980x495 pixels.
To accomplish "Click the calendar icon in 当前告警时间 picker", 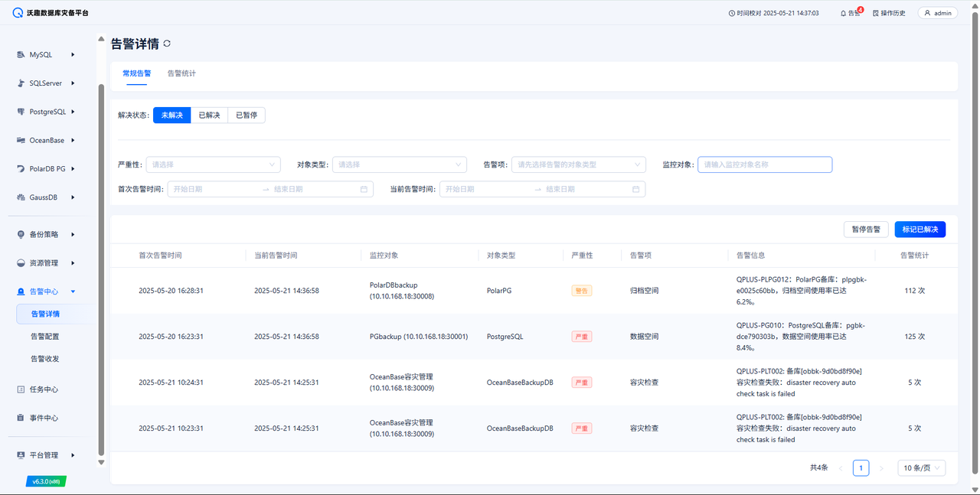I will [x=635, y=189].
